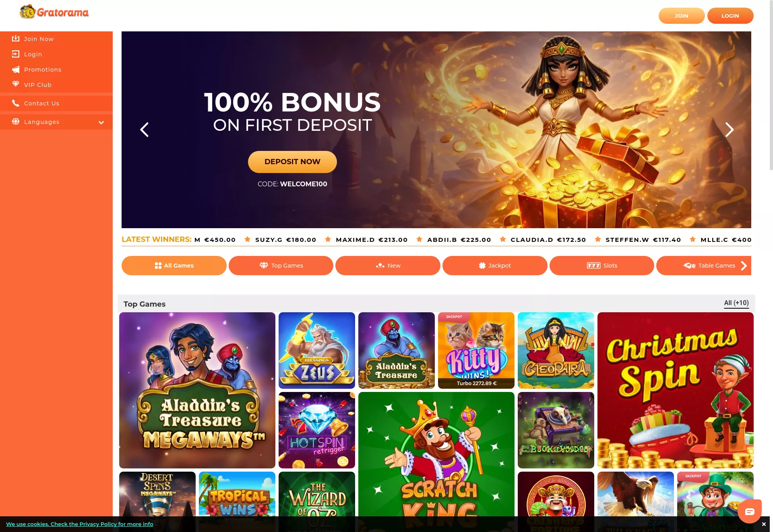This screenshot has width=773, height=532.
Task: Click the orange LOGIN button in the header
Action: click(730, 16)
